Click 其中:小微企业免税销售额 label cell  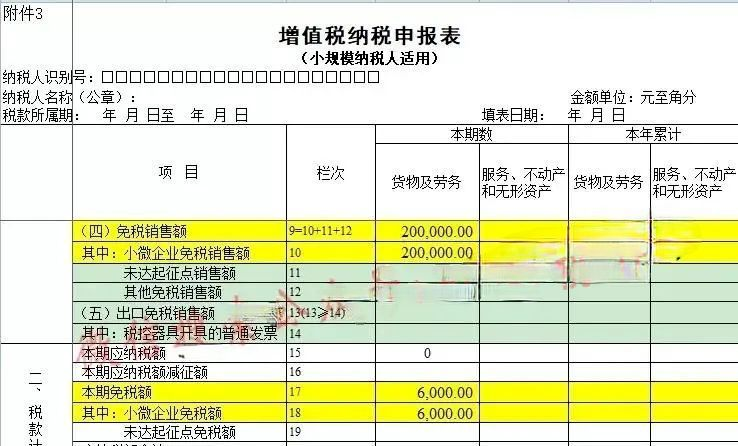coord(165,252)
